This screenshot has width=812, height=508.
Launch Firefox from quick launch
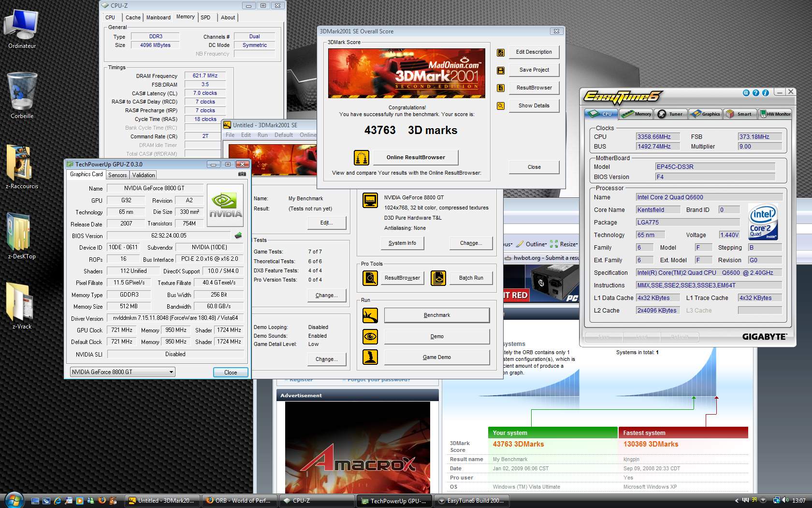point(102,501)
